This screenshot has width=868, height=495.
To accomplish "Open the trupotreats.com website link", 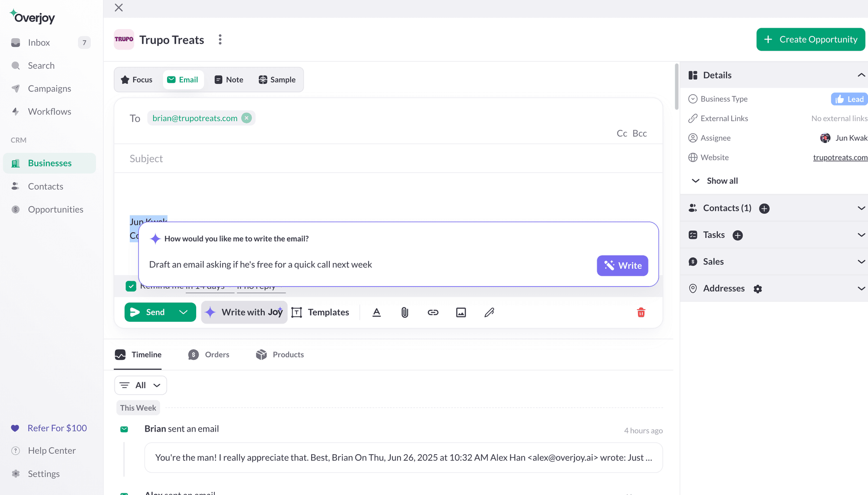I will tap(840, 158).
